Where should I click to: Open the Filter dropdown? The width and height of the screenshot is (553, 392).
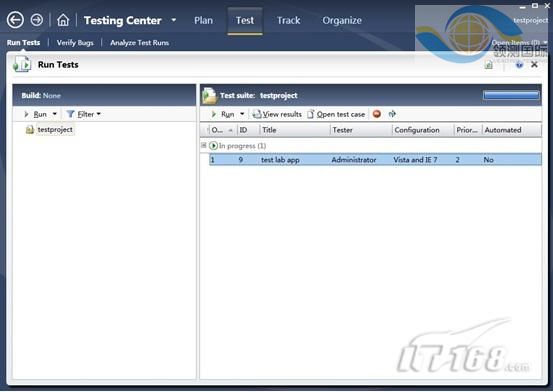[84, 114]
